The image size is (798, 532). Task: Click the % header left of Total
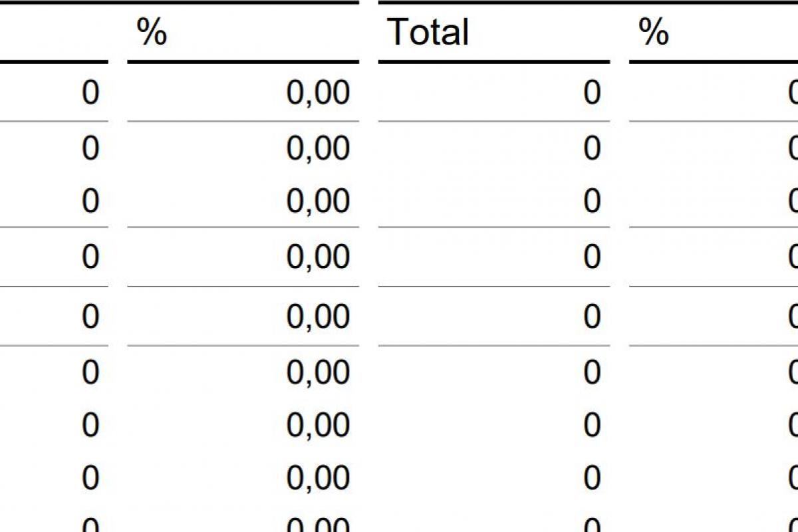click(x=152, y=32)
